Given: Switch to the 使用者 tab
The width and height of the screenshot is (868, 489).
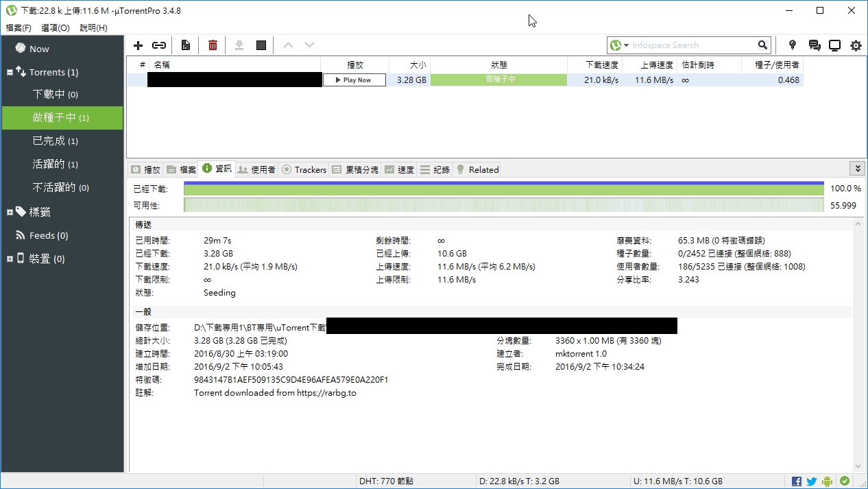Looking at the screenshot, I should 256,169.
